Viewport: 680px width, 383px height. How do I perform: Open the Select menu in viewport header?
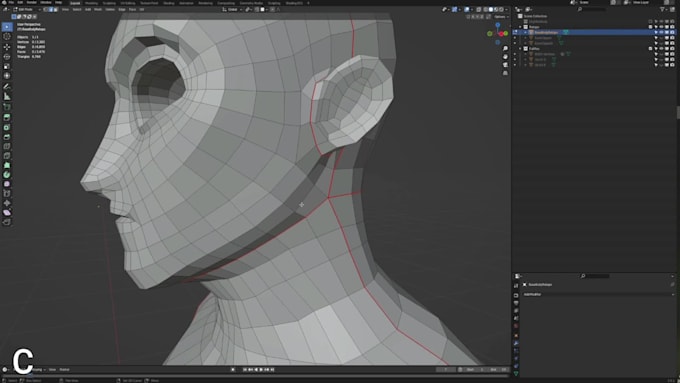coord(77,9)
